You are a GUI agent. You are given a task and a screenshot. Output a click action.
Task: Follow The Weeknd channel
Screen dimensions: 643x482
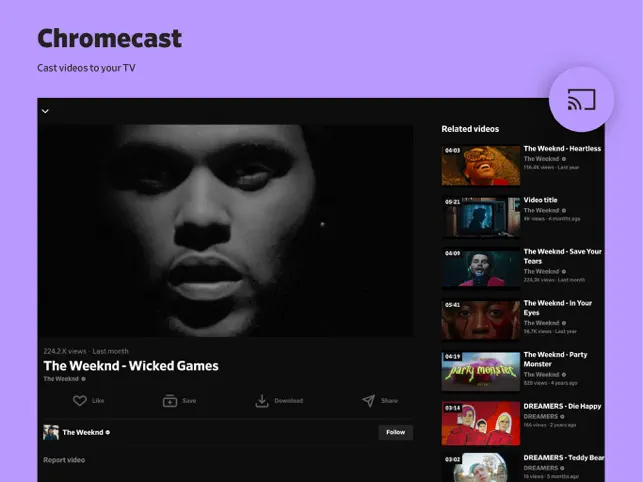coord(395,432)
